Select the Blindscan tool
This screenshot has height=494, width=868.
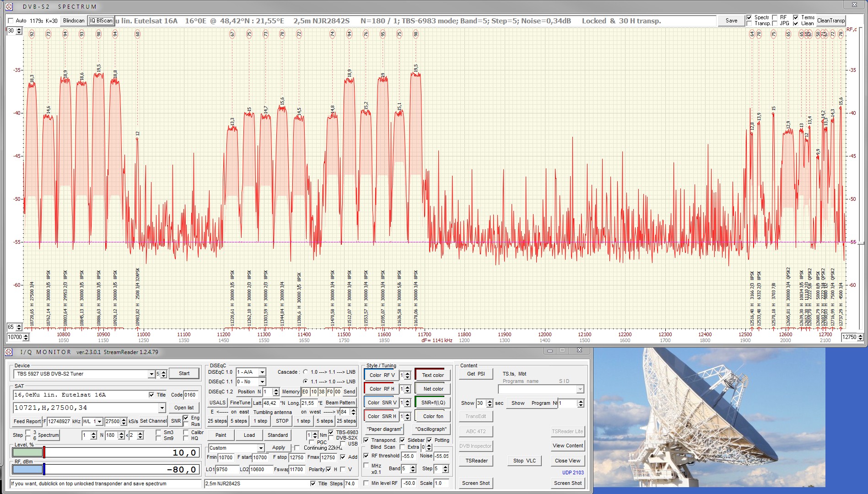[73, 20]
